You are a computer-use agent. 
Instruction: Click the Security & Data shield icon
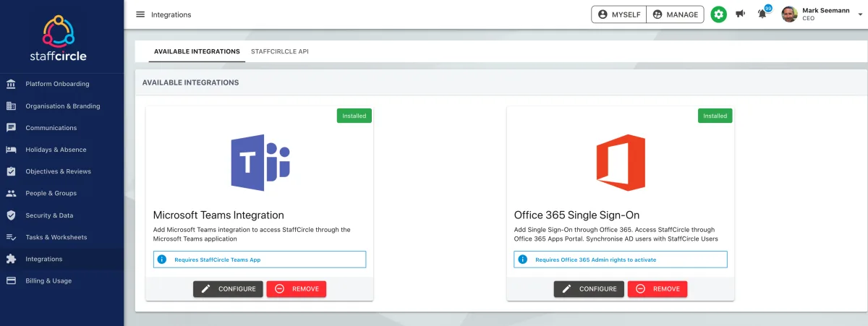[x=11, y=215]
